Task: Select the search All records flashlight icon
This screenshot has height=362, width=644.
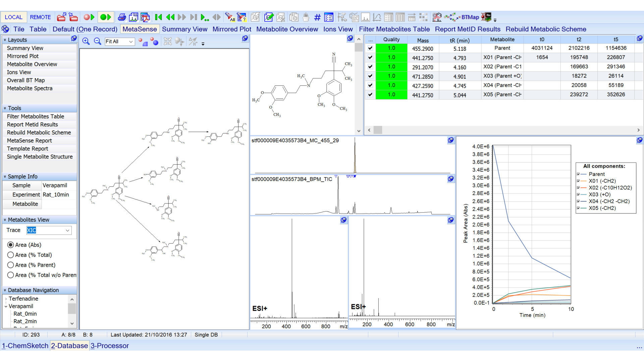Action: [x=230, y=17]
